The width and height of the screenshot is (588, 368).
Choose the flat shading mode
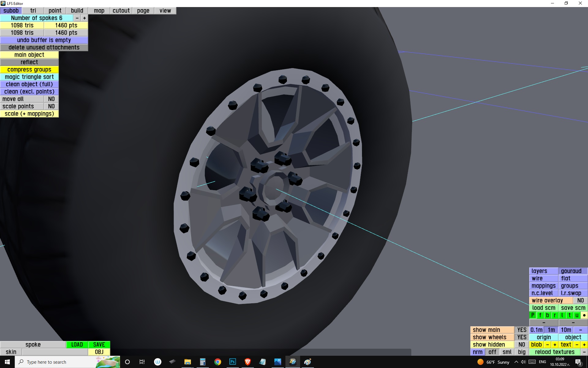572,278
